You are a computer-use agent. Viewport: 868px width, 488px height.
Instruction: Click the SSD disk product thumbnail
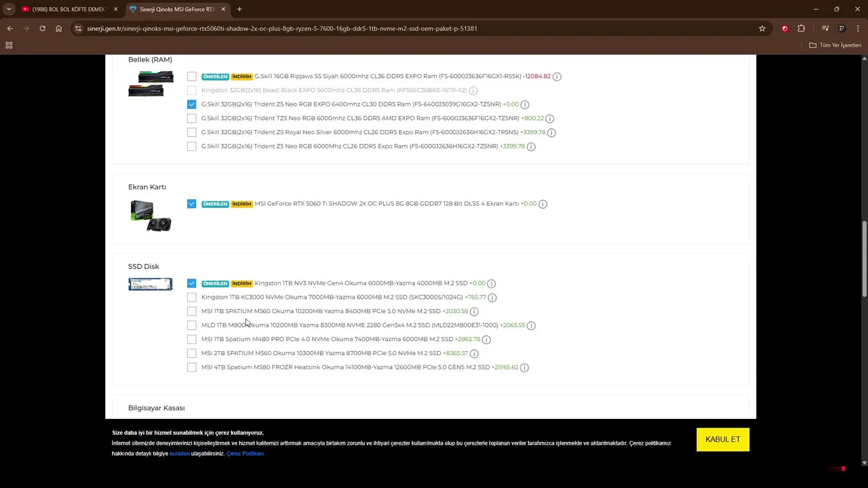point(151,285)
